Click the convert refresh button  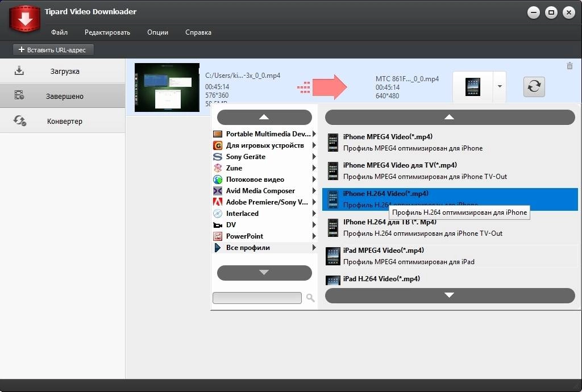click(x=534, y=87)
